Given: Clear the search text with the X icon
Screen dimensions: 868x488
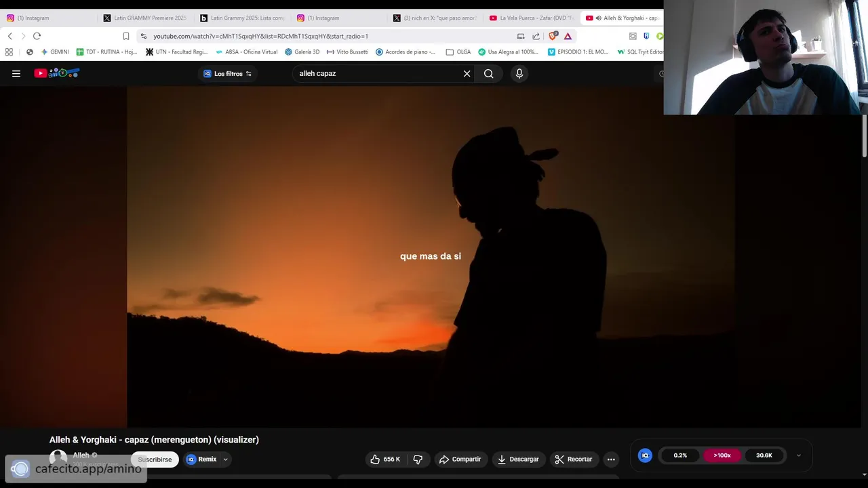Looking at the screenshot, I should (467, 74).
